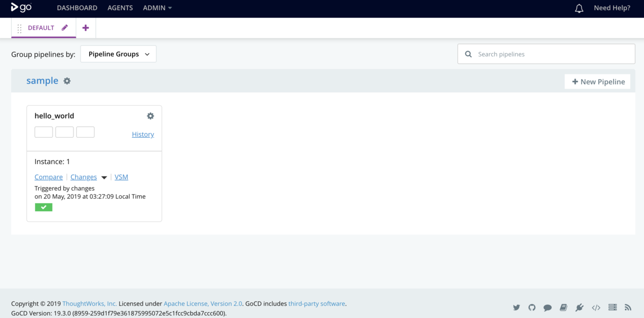644x318 pixels.
Task: Open the GitHub icon in the footer
Action: [532, 308]
